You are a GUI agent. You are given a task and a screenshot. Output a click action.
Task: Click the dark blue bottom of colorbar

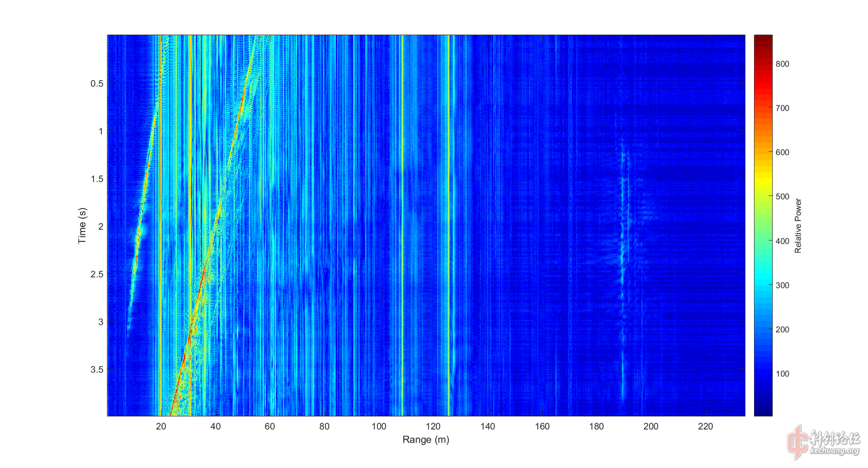click(763, 411)
